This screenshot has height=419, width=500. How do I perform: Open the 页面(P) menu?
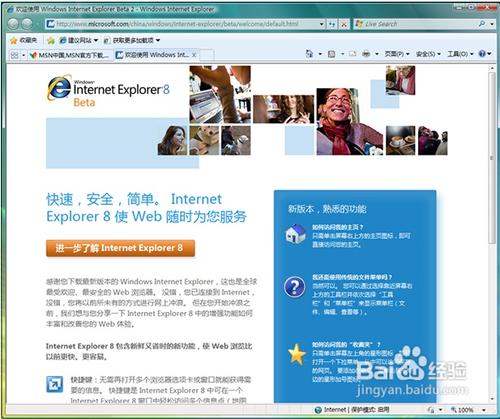tap(397, 54)
